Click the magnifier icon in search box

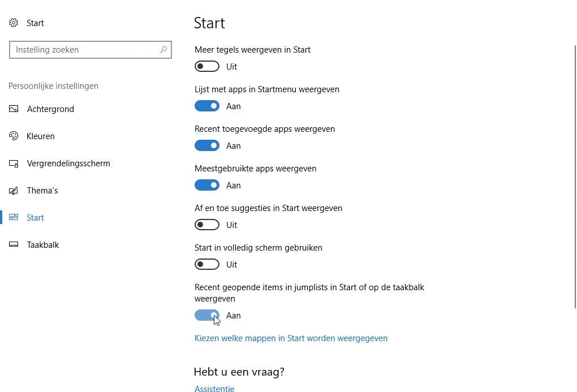click(x=163, y=50)
